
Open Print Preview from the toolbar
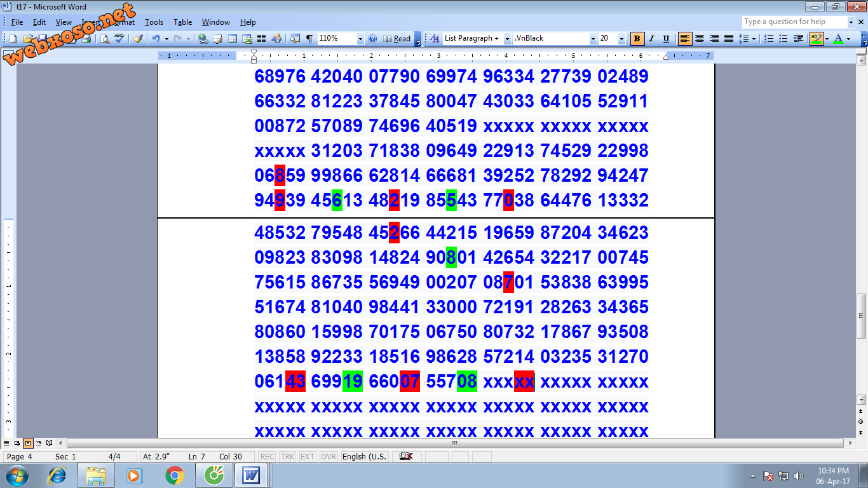click(x=104, y=39)
